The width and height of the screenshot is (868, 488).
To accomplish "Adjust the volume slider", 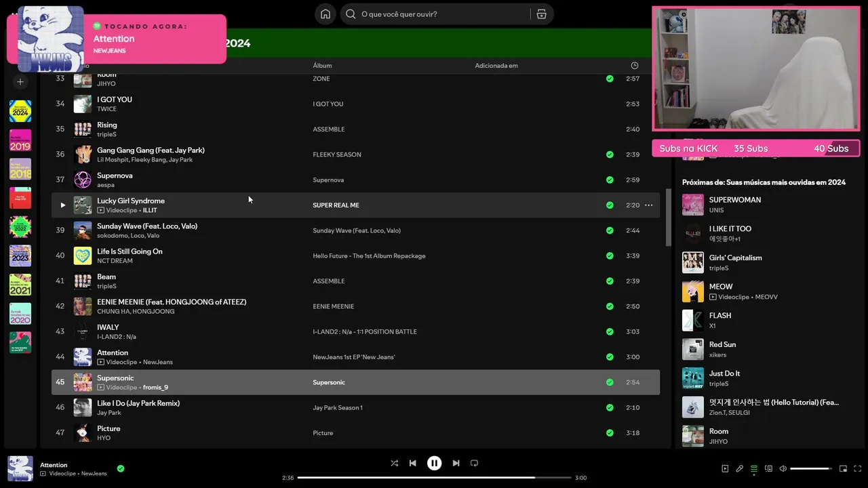I will [x=811, y=468].
